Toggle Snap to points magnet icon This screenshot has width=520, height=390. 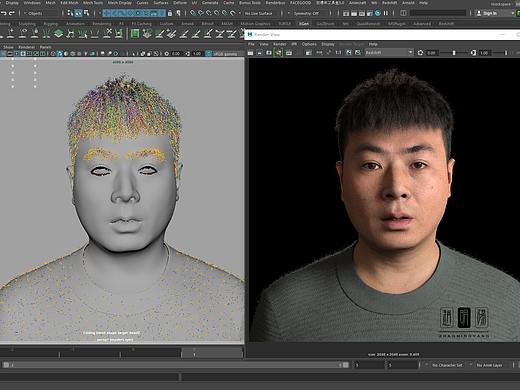209,13
